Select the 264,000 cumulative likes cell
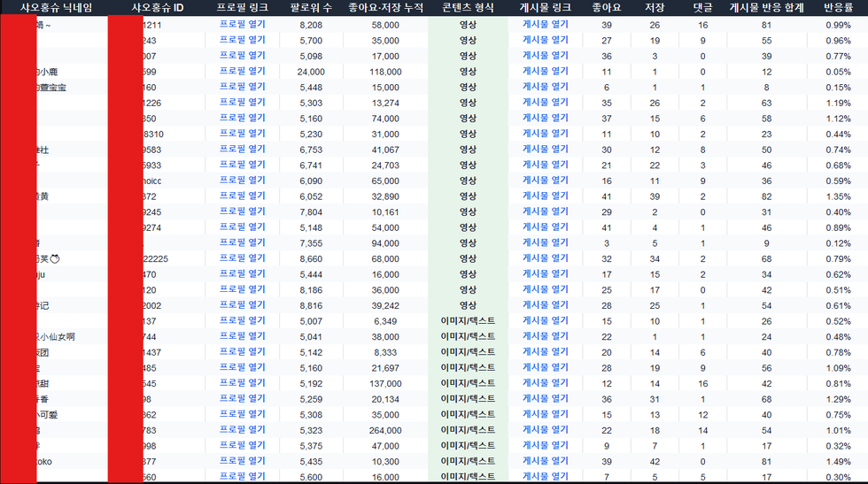The image size is (868, 484). coord(385,430)
